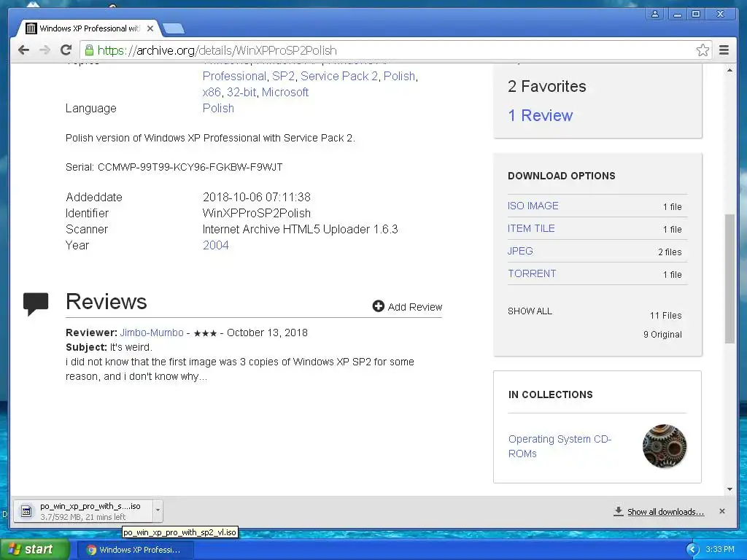
Task: Click the '11 Files' count text
Action: coord(665,315)
